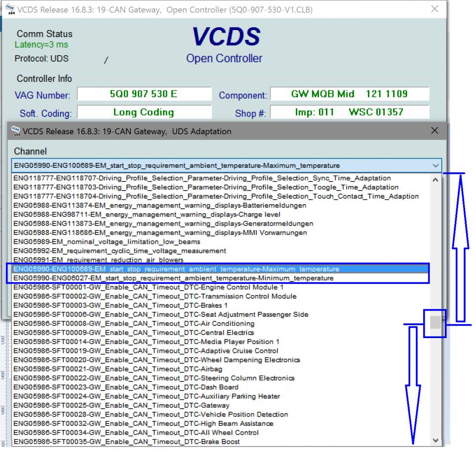This screenshot has width=476, height=458.
Task: Click the Shop # field Imp: 011
Action: point(350,112)
